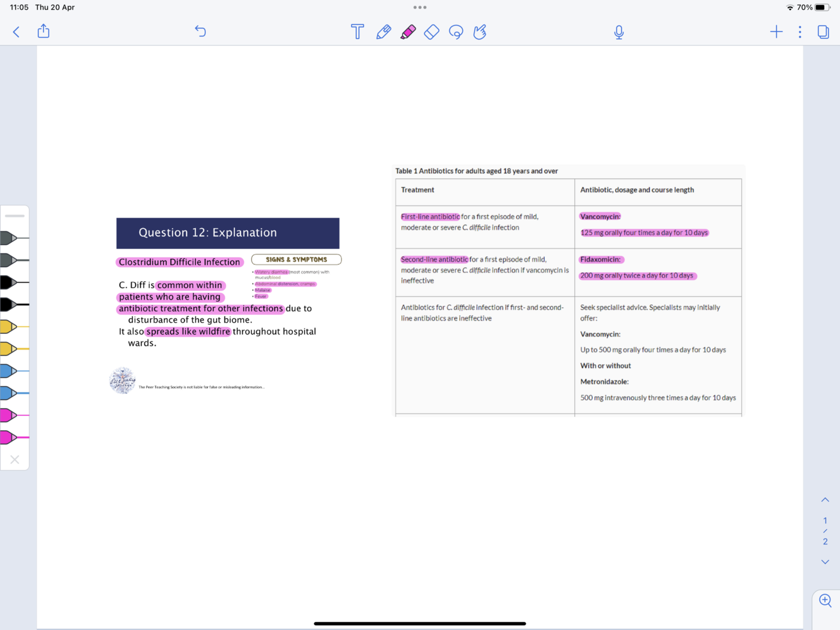Viewport: 840px width, 630px height.
Task: Select the Pen tool
Action: point(383,31)
